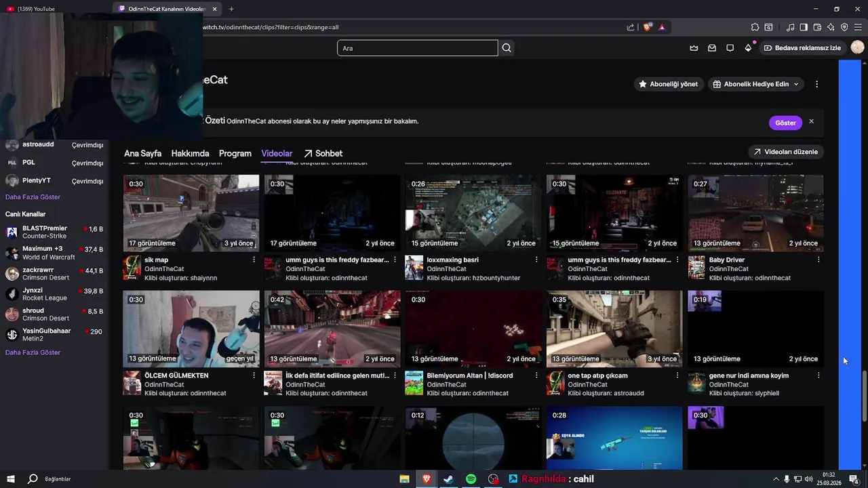Open the Bits diamond icon
Image resolution: width=868 pixels, height=488 pixels.
click(748, 48)
